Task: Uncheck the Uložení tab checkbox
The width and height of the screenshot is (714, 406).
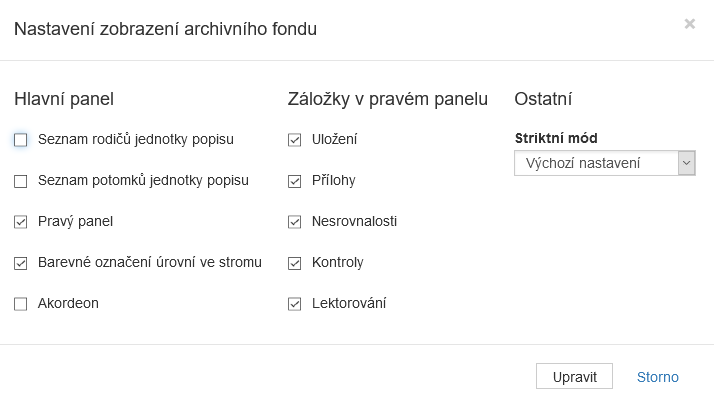Action: pyautogui.click(x=294, y=140)
